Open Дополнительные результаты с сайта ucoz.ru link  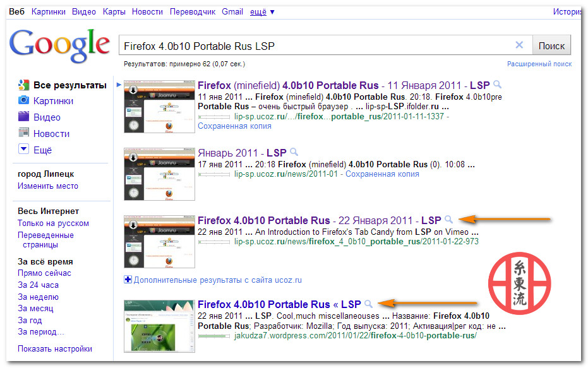coord(218,280)
